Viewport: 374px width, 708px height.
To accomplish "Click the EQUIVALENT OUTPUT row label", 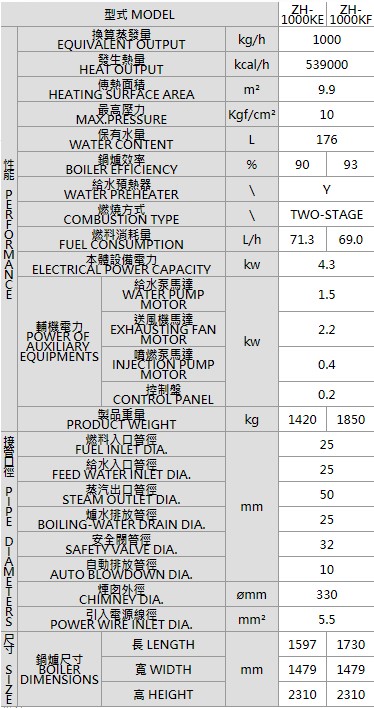I will [121, 40].
